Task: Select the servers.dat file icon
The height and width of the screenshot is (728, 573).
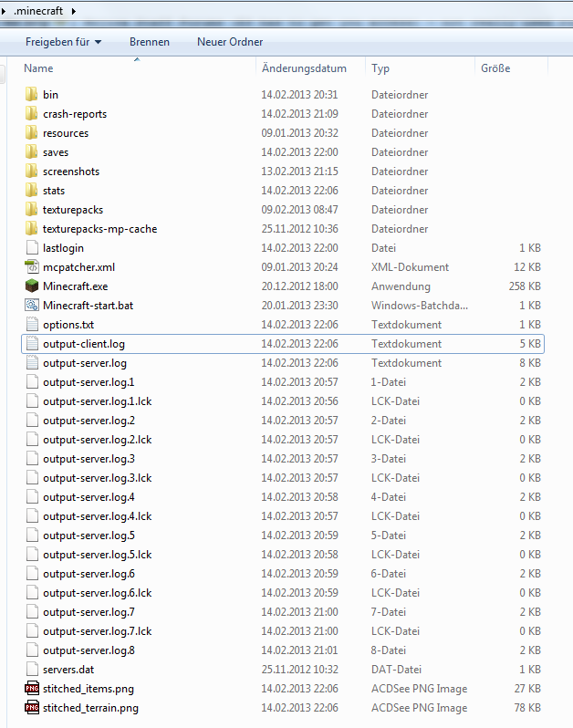Action: [x=32, y=669]
